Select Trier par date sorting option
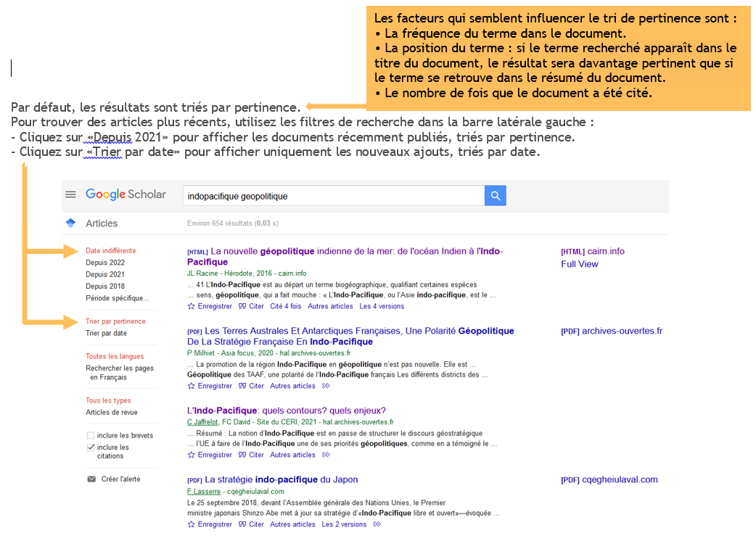756x539 pixels. (106, 333)
